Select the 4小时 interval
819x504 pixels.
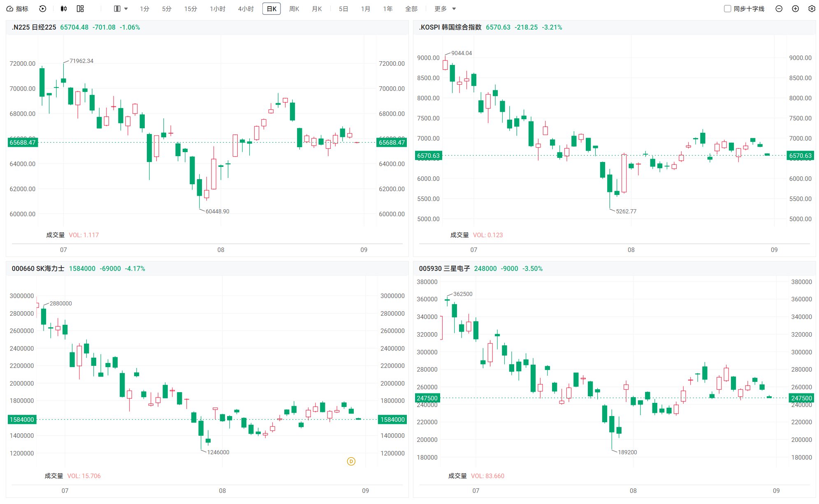(246, 9)
